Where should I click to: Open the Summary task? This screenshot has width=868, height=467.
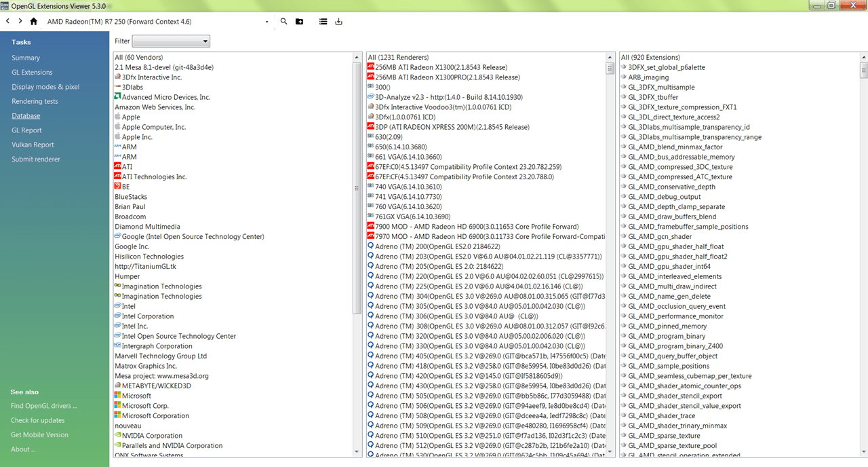coord(26,58)
